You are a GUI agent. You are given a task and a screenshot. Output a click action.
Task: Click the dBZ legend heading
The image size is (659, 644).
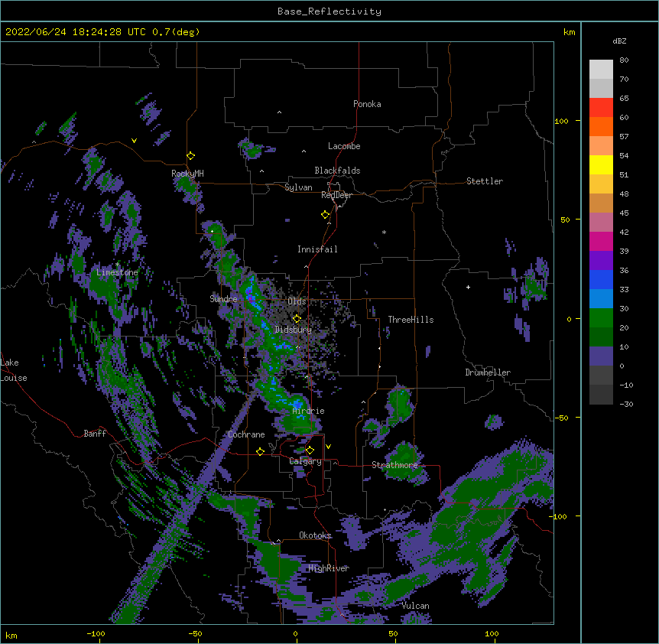619,41
